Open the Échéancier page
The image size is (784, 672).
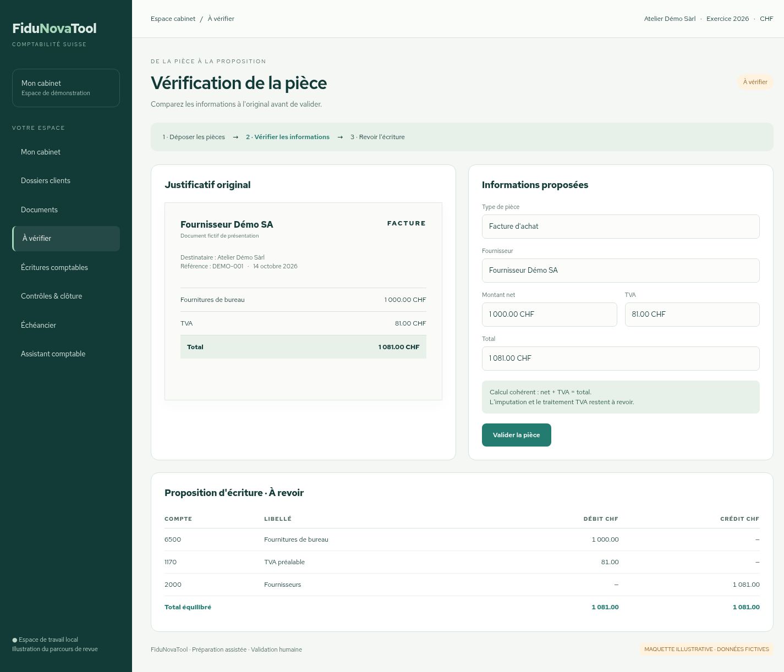[x=66, y=326]
